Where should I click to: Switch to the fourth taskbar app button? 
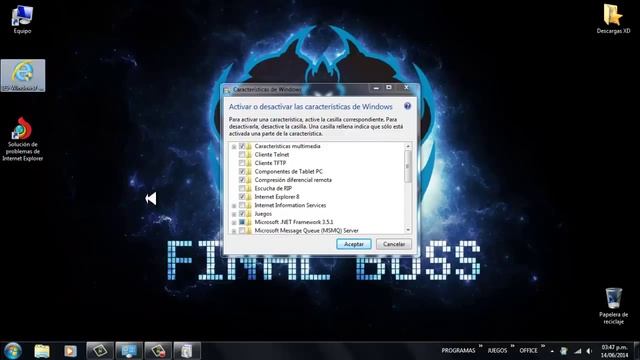click(100, 351)
